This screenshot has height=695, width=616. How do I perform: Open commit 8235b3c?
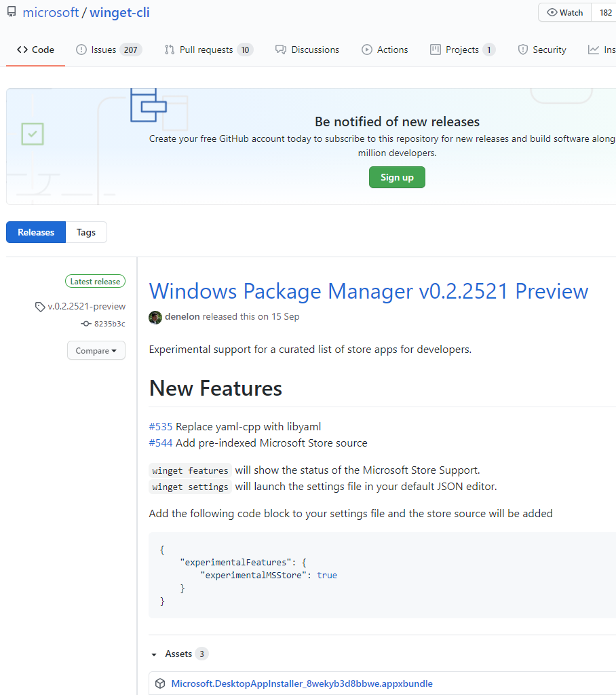pyautogui.click(x=109, y=324)
